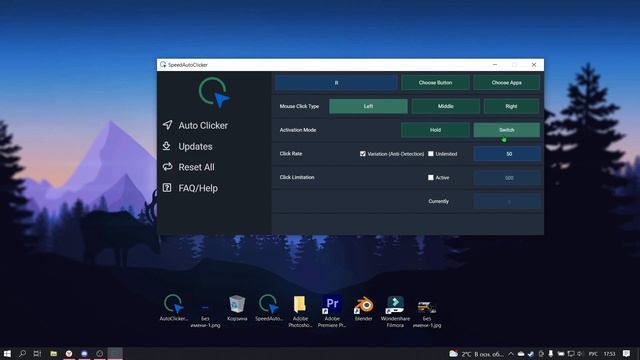Select Reset All in the sidebar
The width and height of the screenshot is (640, 360).
pyautogui.click(x=188, y=167)
